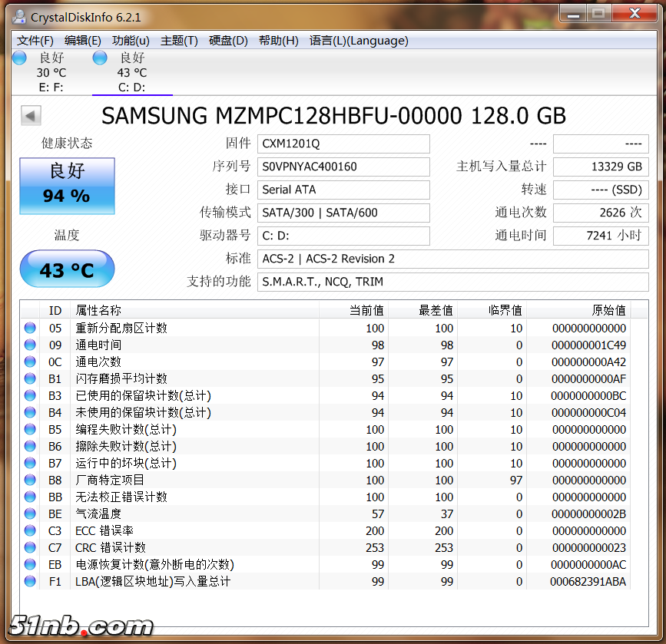The image size is (666, 644).
Task: Select the 重新分配扇区计数 row
Action: [x=326, y=329]
